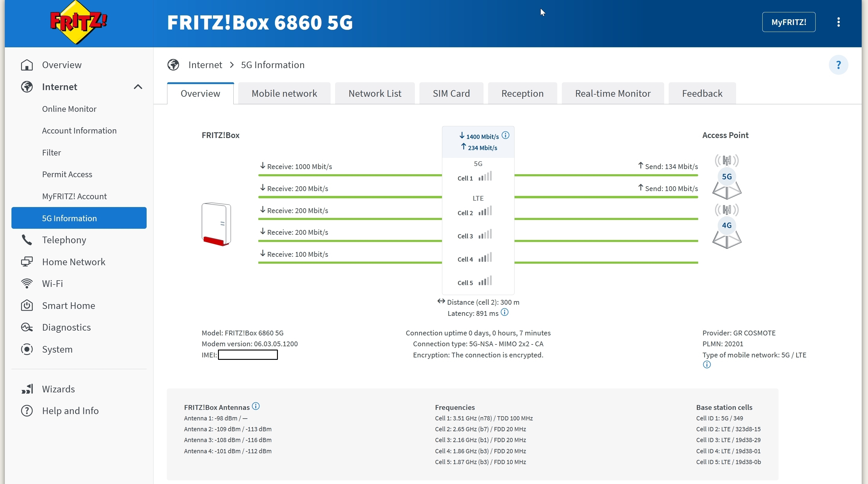Click the System circle icon
The width and height of the screenshot is (868, 484).
tap(27, 349)
